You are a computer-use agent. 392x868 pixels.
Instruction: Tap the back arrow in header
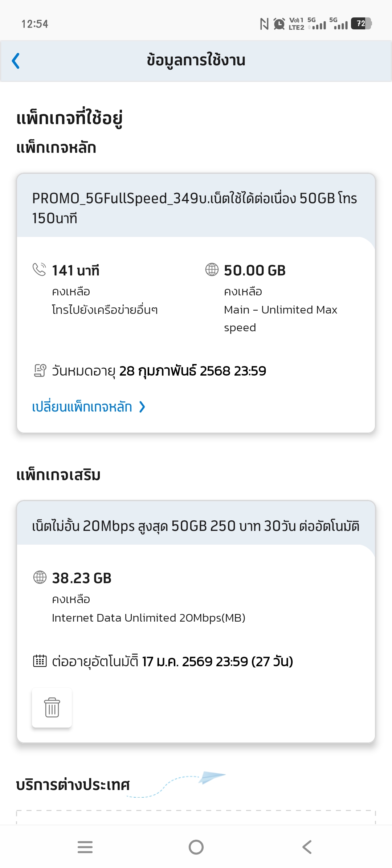click(16, 61)
